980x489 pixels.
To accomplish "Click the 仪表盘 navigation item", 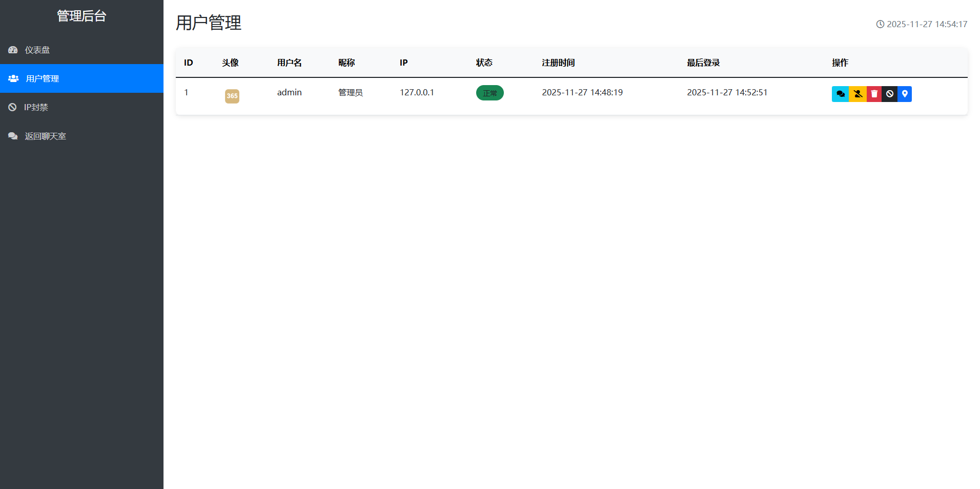I will [37, 50].
